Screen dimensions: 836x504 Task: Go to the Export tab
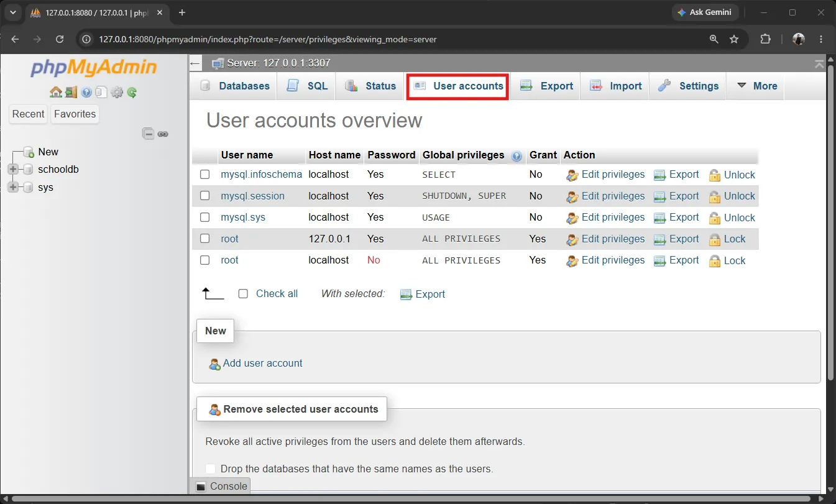tap(546, 86)
